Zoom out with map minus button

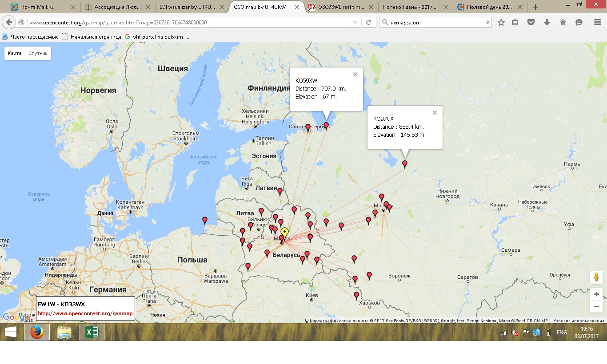(596, 306)
